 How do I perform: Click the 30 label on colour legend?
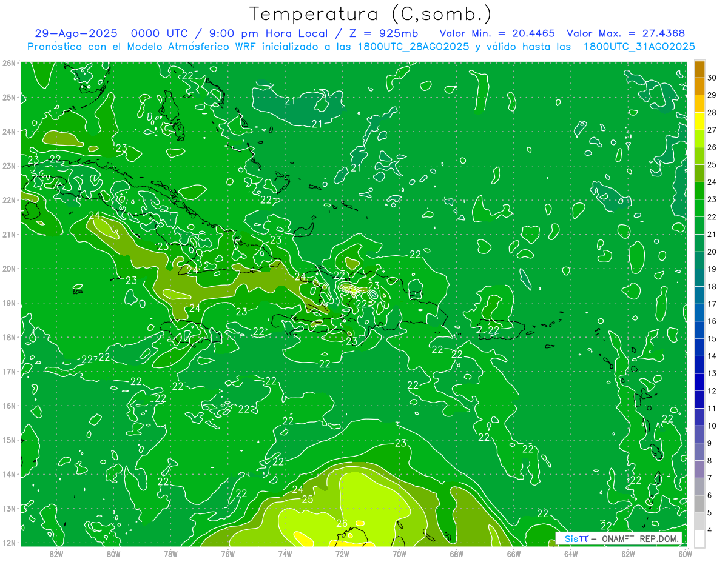[712, 78]
